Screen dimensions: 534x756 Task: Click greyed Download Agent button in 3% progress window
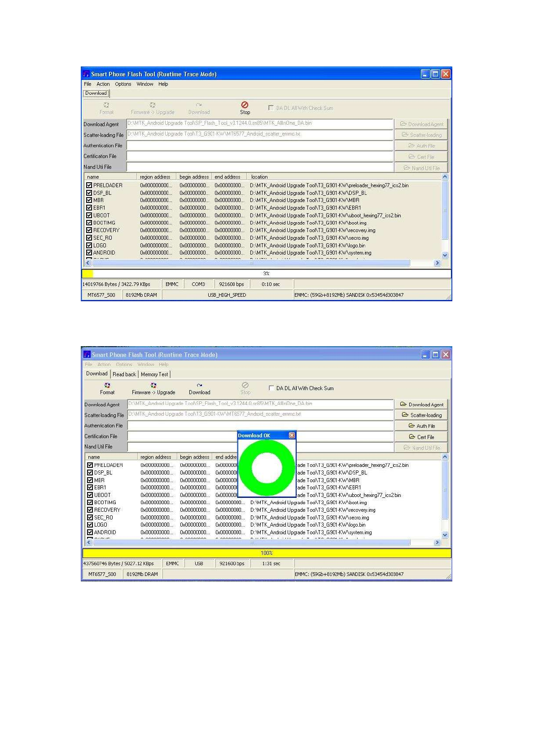421,124
